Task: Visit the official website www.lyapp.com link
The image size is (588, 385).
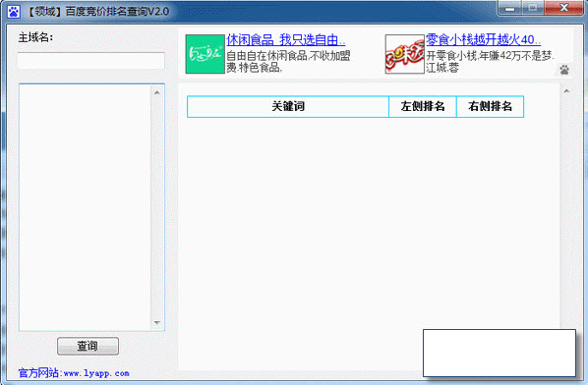Action: pos(74,373)
